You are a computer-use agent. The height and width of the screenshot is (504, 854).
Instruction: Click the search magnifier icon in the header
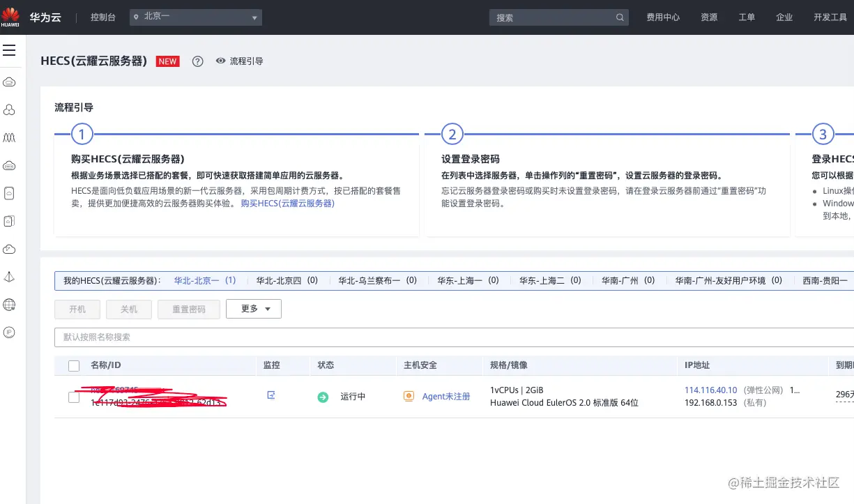[620, 17]
